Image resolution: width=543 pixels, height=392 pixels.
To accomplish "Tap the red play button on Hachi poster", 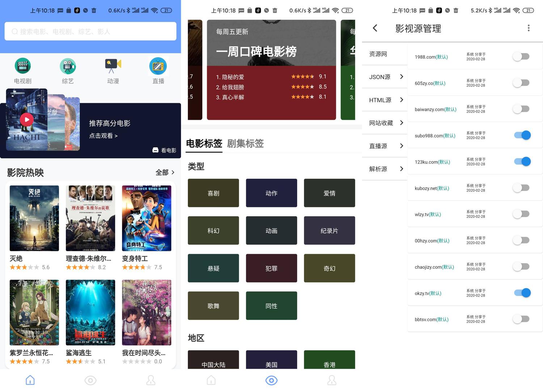I will pyautogui.click(x=27, y=119).
